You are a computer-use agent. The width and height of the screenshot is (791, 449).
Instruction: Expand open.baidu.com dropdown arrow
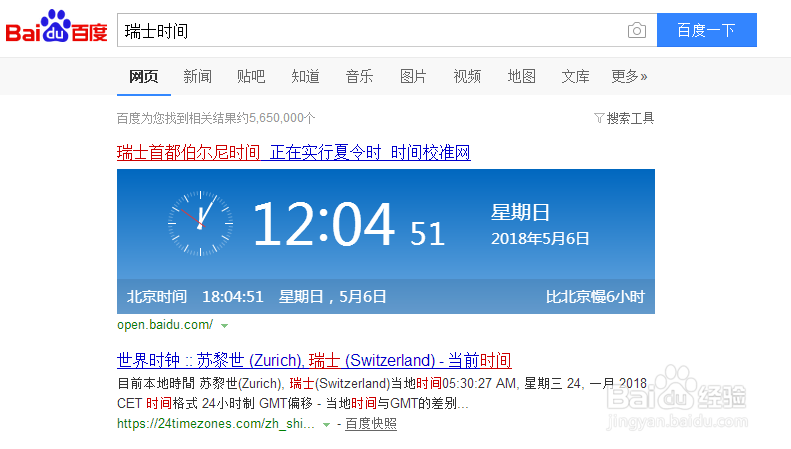224,326
